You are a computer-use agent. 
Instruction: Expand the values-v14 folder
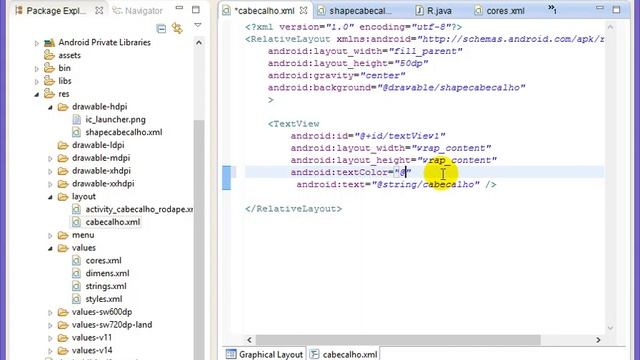click(x=50, y=351)
